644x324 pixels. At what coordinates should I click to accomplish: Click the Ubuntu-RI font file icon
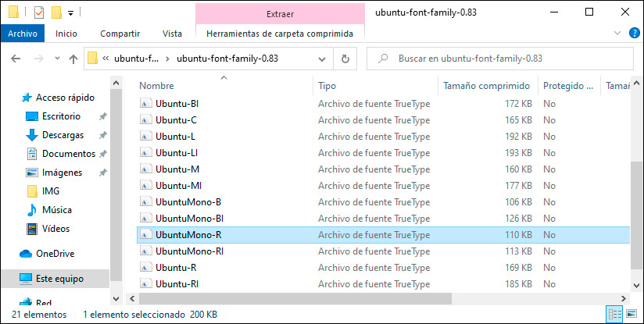pos(146,284)
